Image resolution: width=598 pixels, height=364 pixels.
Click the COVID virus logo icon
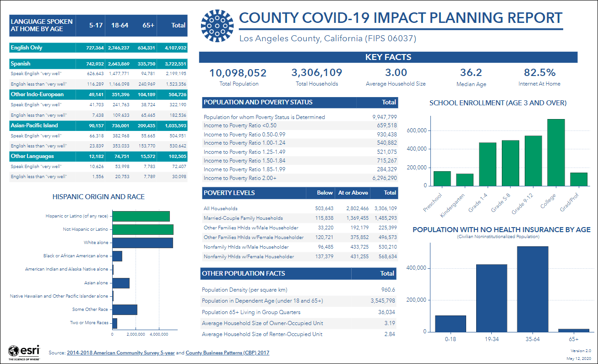218,25
